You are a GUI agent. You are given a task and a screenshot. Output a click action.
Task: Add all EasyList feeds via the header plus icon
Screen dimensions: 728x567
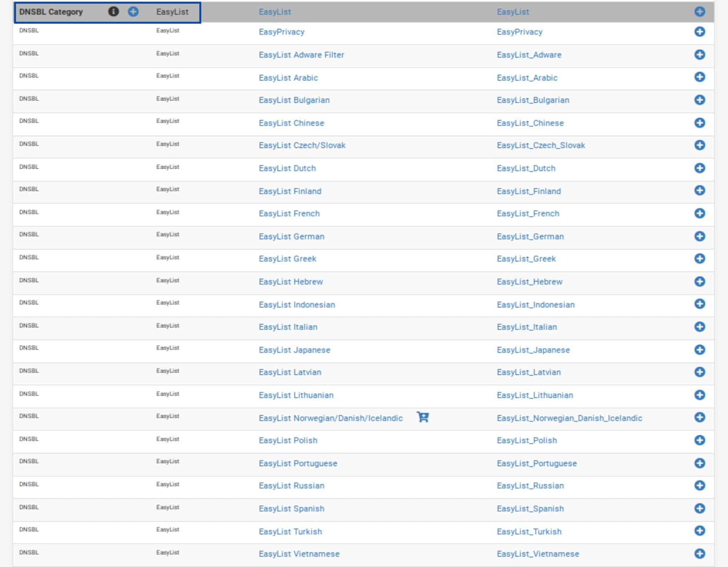[133, 12]
